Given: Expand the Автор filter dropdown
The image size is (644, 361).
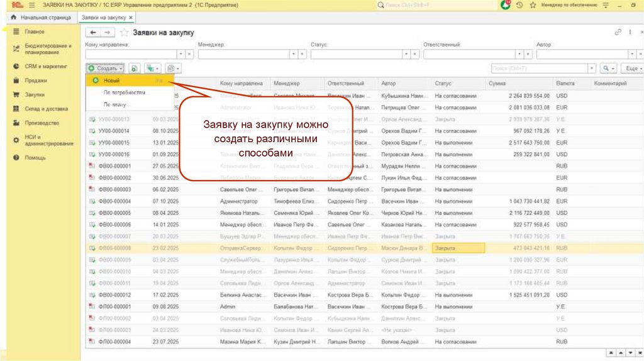Looking at the screenshot, I should pos(632,54).
